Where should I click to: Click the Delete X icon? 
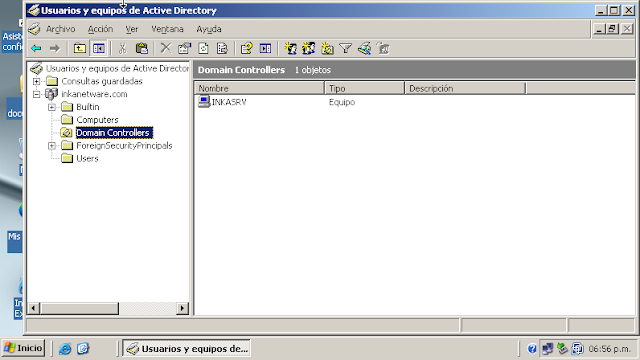coord(165,49)
